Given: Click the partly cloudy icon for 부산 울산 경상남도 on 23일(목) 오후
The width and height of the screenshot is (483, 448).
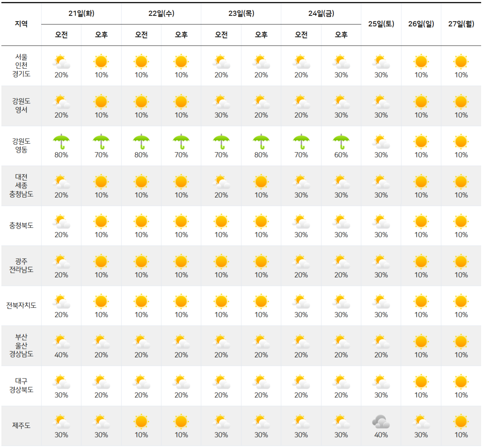Looking at the screenshot, I should click(261, 342).
